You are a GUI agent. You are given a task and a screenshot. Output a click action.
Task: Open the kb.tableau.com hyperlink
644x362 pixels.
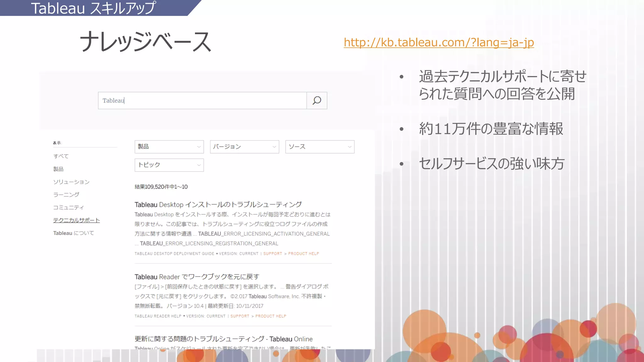[x=439, y=42]
